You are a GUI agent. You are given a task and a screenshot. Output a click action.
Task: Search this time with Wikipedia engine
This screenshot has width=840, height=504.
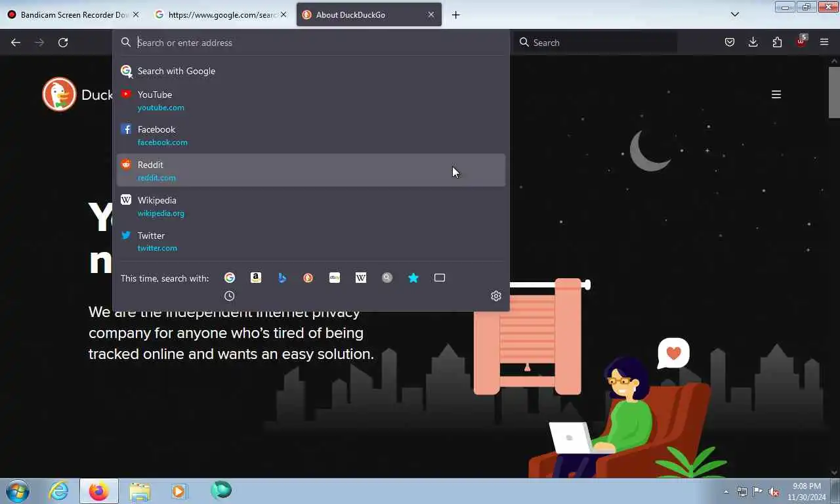(x=361, y=278)
